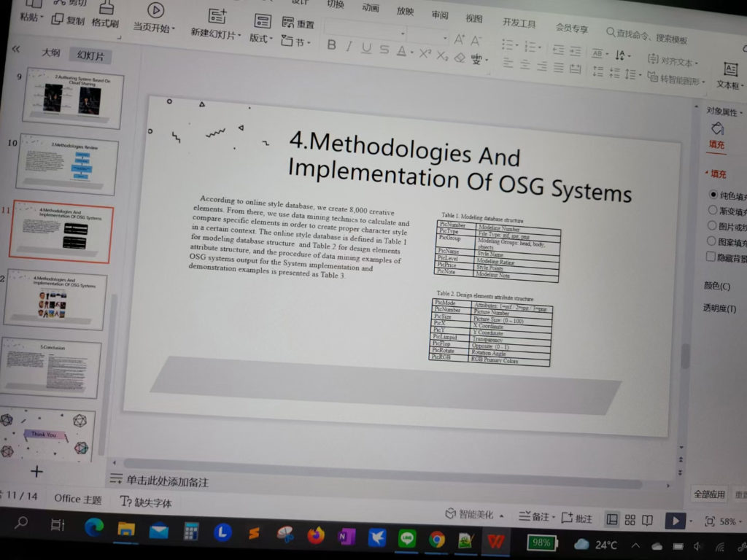
Task: Insert a text box (文本框)
Action: [x=730, y=76]
